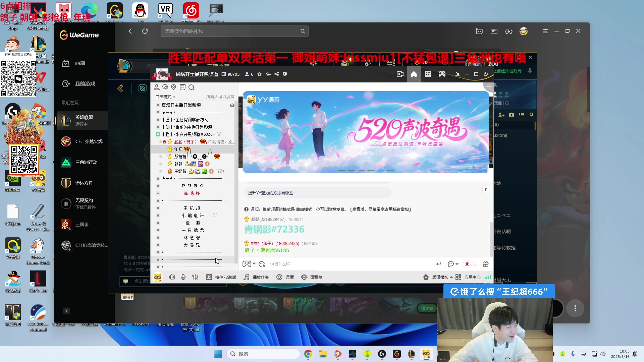Open the channel notice board icon

pyautogui.click(x=182, y=87)
